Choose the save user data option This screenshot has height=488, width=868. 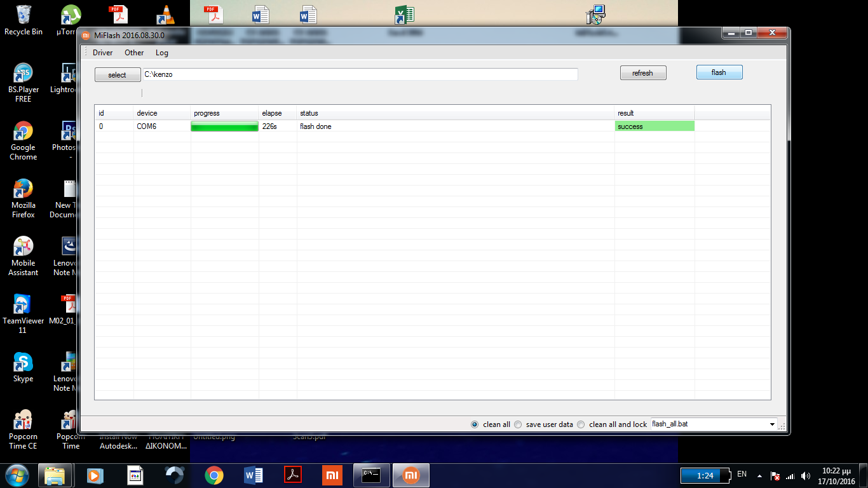pyautogui.click(x=518, y=424)
